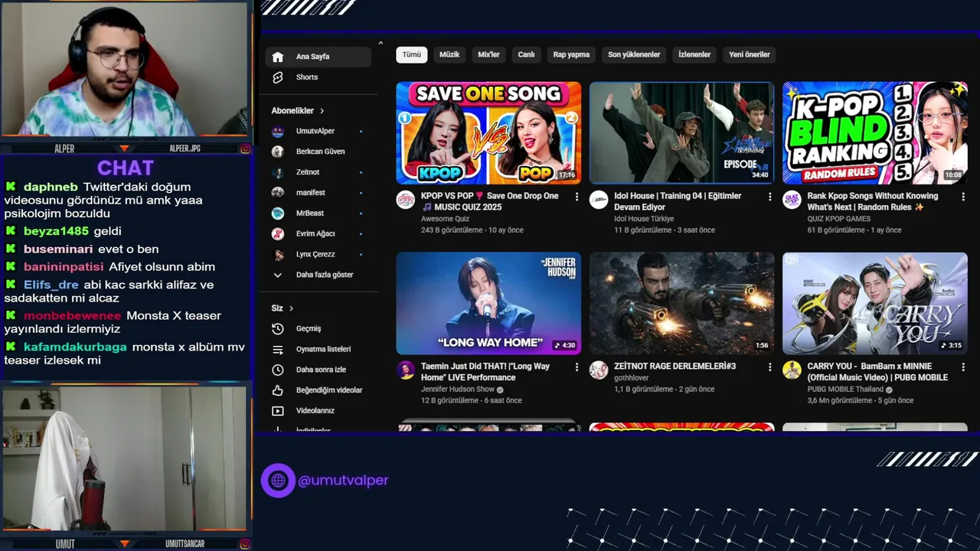
Task: Click monbebewenee username in chat
Action: coord(72,316)
